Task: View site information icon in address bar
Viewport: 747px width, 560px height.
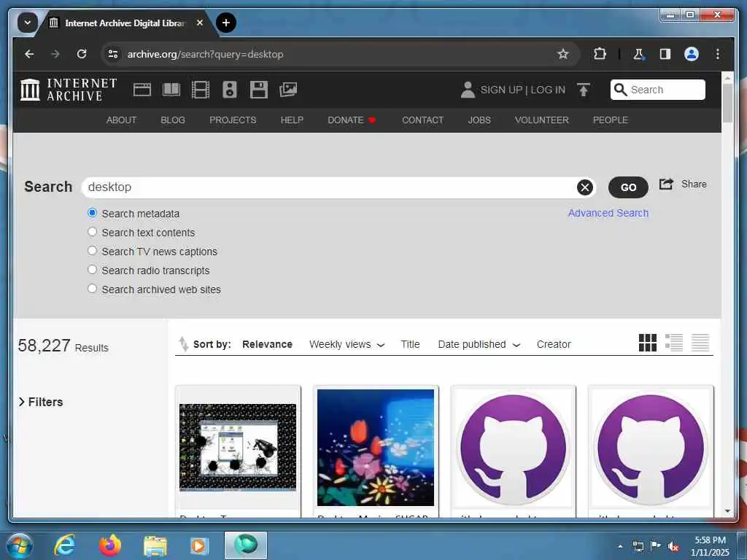Action: coord(113,54)
